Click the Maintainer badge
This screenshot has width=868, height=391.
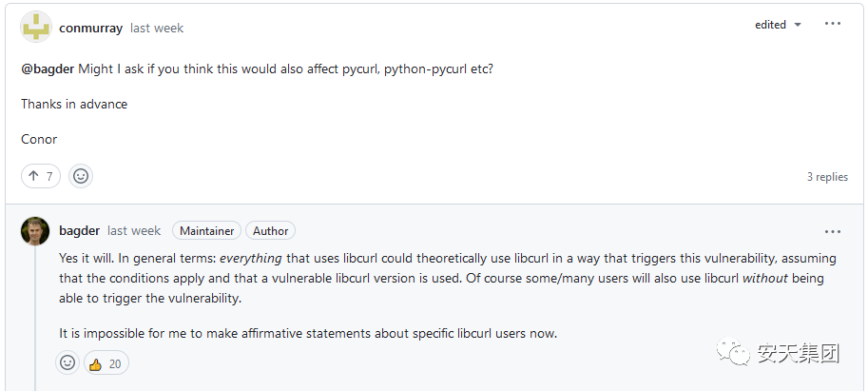(x=207, y=231)
